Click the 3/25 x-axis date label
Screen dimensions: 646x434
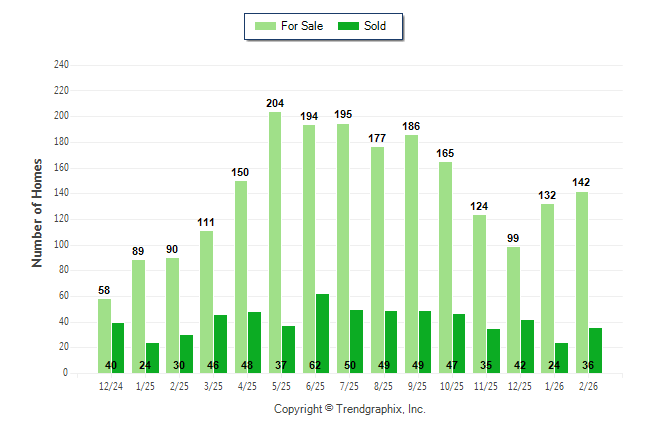[x=213, y=386]
